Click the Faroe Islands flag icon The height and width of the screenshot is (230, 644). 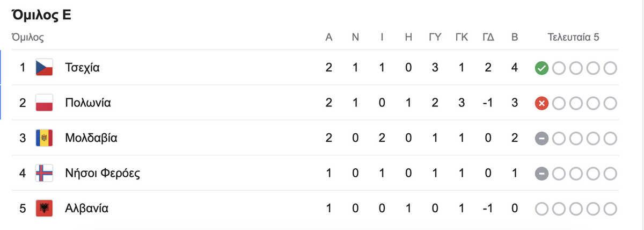tap(43, 173)
